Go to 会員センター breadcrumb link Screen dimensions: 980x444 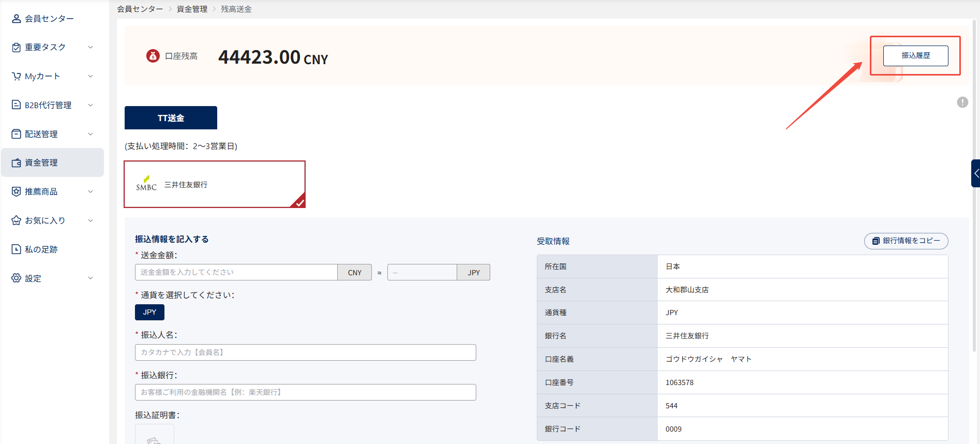140,9
